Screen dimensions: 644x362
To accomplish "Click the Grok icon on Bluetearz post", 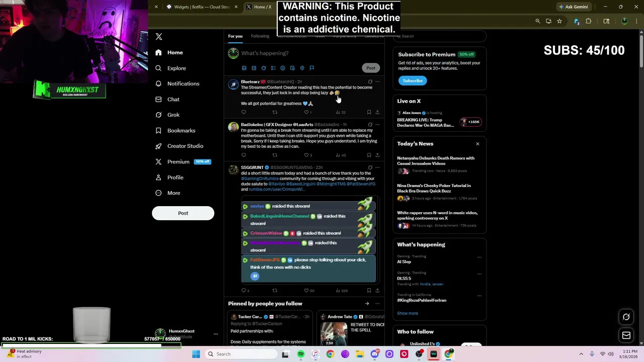I will click(370, 81).
